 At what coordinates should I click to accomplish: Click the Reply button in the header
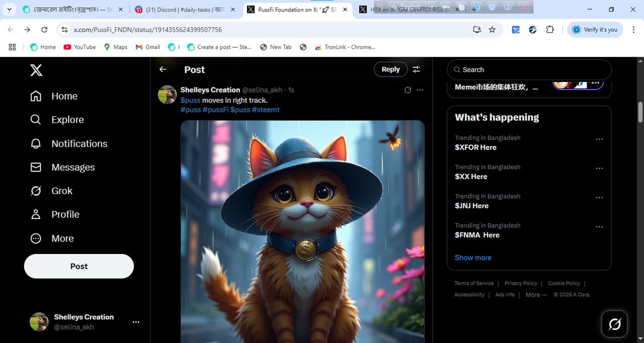[390, 69]
